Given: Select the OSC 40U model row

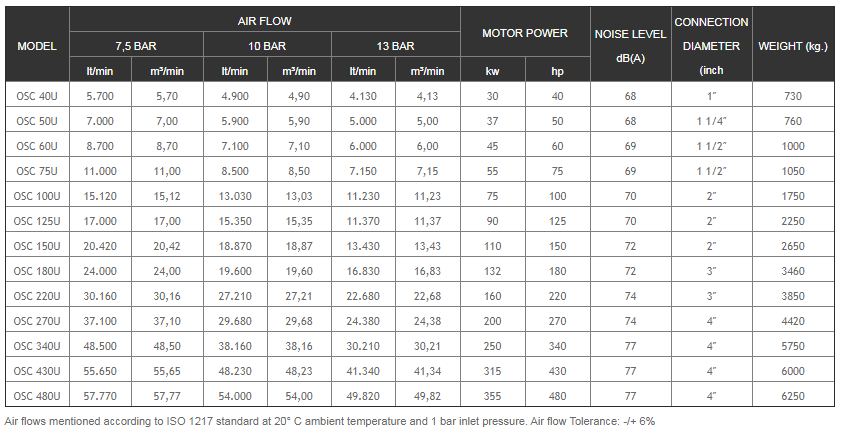Looking at the screenshot, I should point(38,96).
